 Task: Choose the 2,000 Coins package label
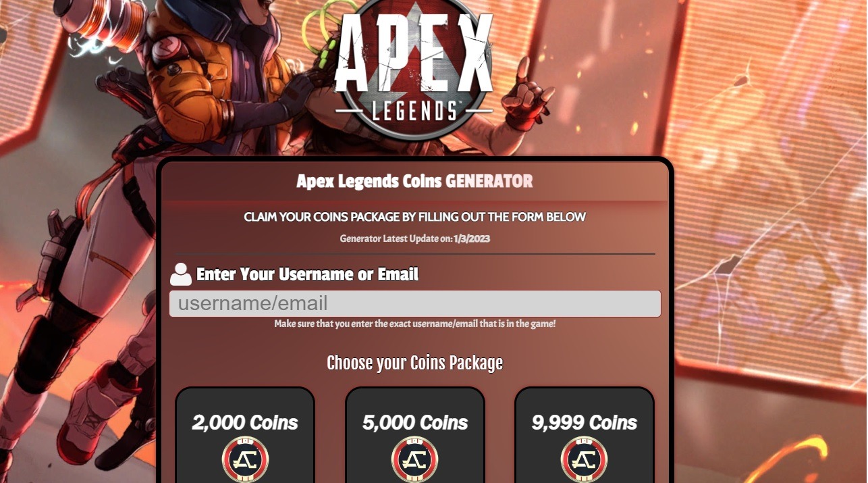(x=245, y=423)
